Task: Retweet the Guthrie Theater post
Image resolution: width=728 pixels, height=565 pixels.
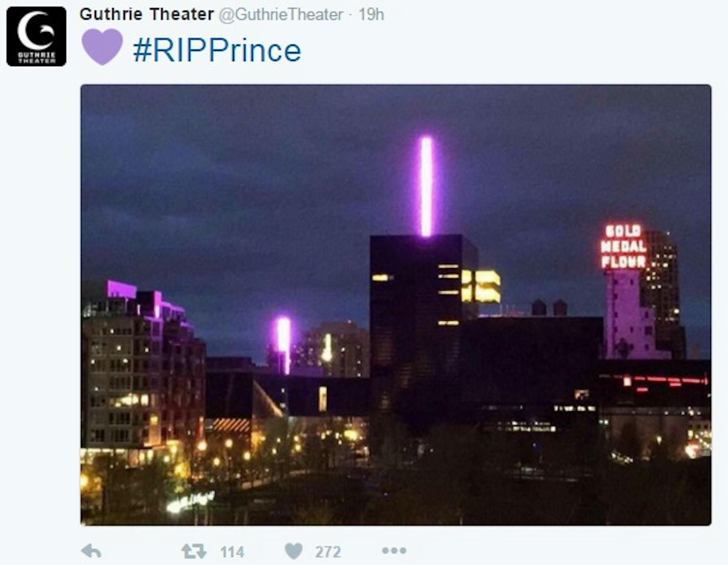Action: (194, 552)
